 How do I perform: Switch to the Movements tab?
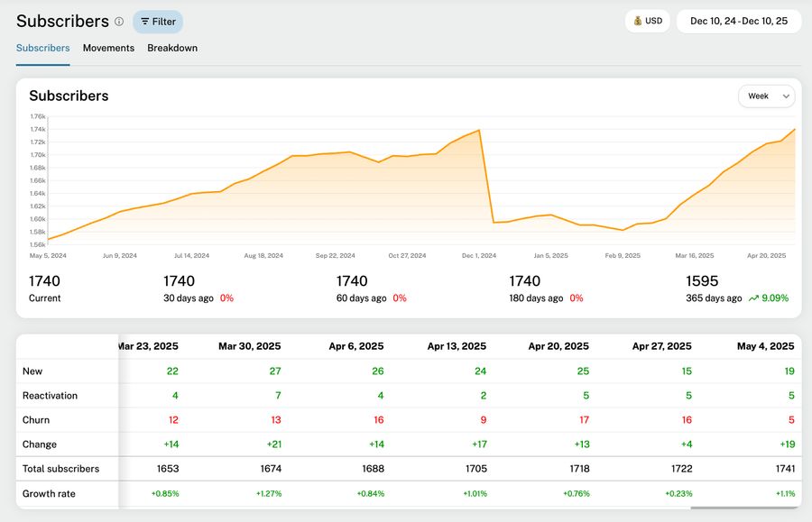[x=108, y=48]
